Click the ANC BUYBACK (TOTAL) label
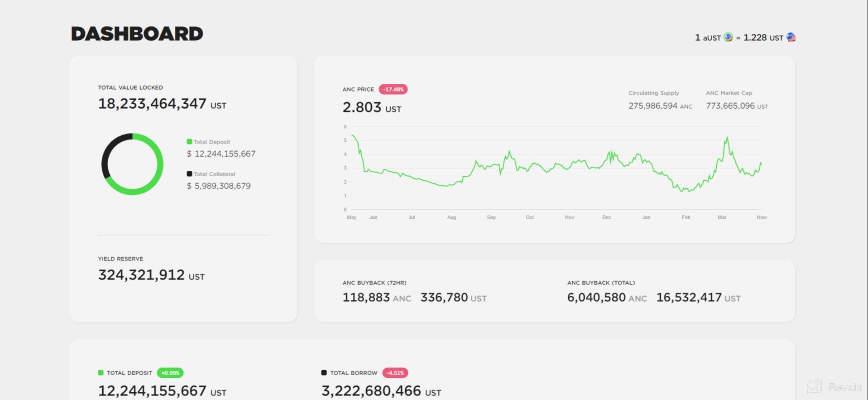This screenshot has height=400, width=868. 601,283
